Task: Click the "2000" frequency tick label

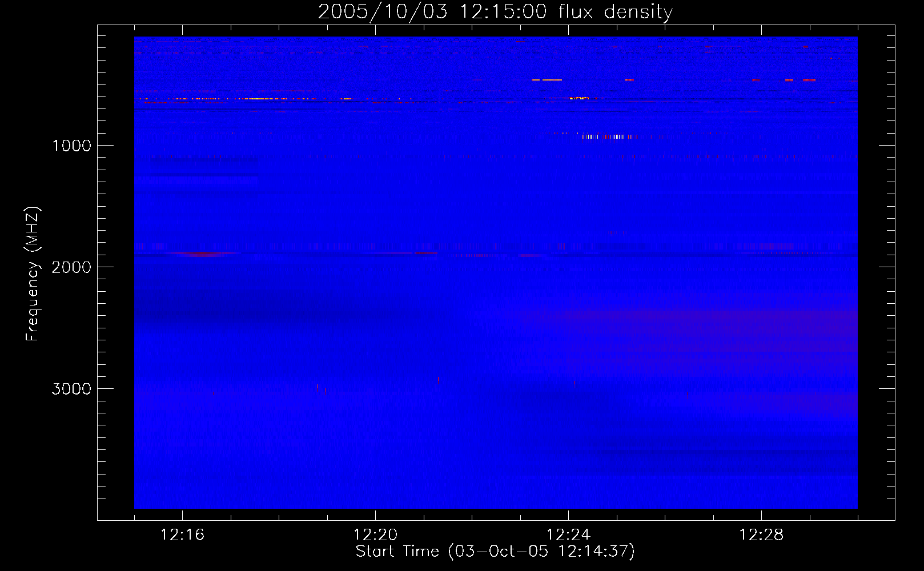Action: pyautogui.click(x=71, y=267)
